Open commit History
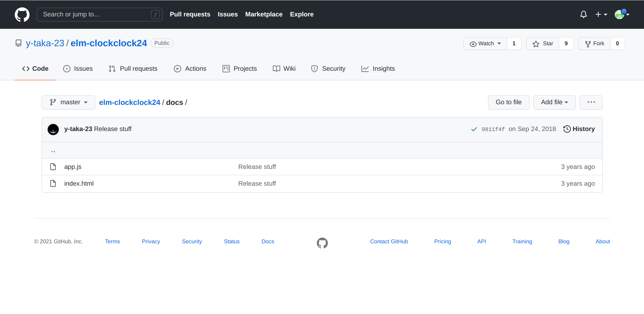The height and width of the screenshot is (314, 644). pos(579,129)
